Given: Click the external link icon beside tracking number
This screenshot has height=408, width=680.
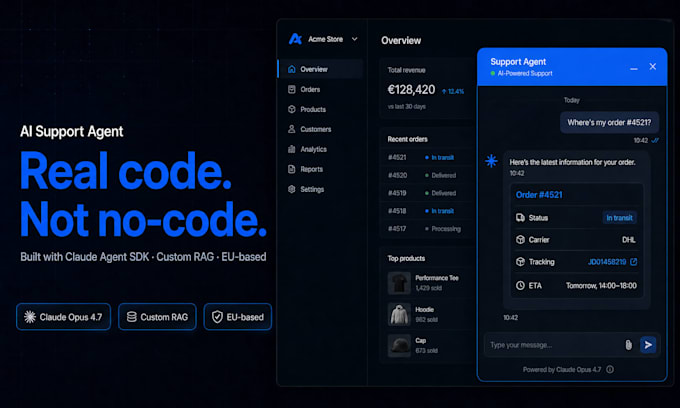Looking at the screenshot, I should 634,262.
